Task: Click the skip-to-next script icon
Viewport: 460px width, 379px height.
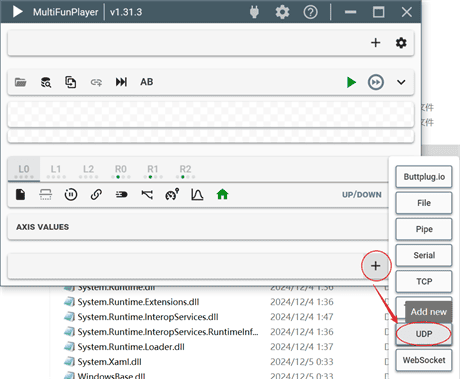Action: (x=121, y=82)
